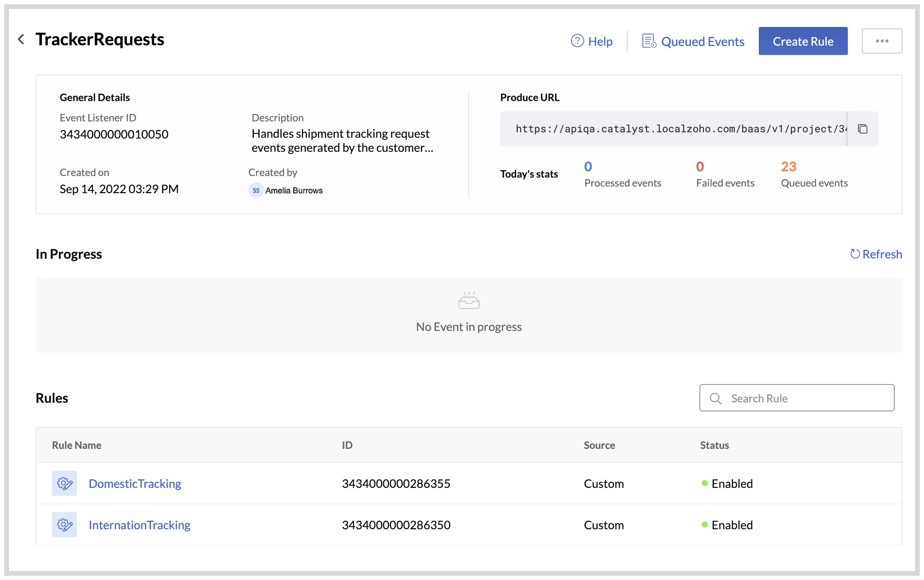Click the search magnifier in Search Rule
This screenshot has height=580, width=924.
pos(715,398)
